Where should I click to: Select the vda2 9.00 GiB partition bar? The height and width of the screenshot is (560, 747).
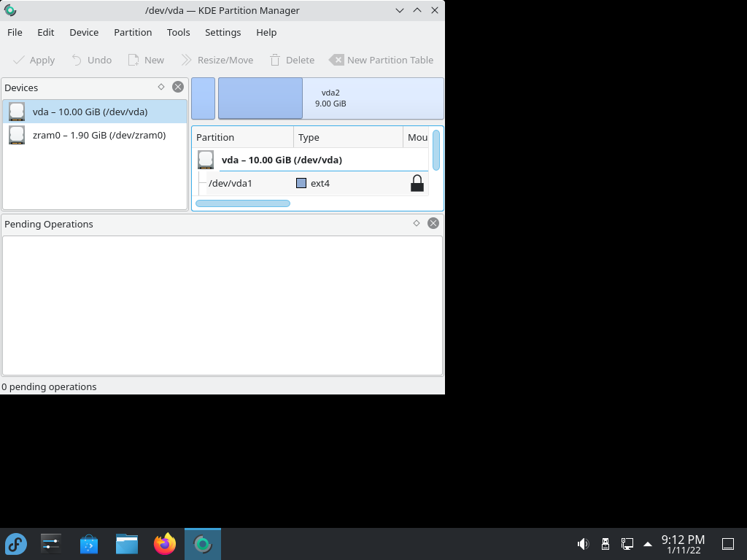click(331, 98)
